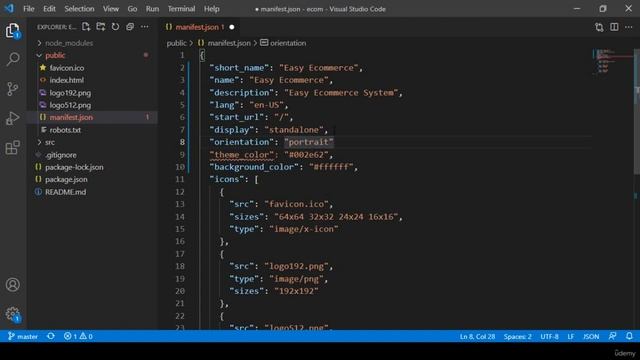Click the orientation breadcrumb symbol
640x360 pixels.
[288, 43]
